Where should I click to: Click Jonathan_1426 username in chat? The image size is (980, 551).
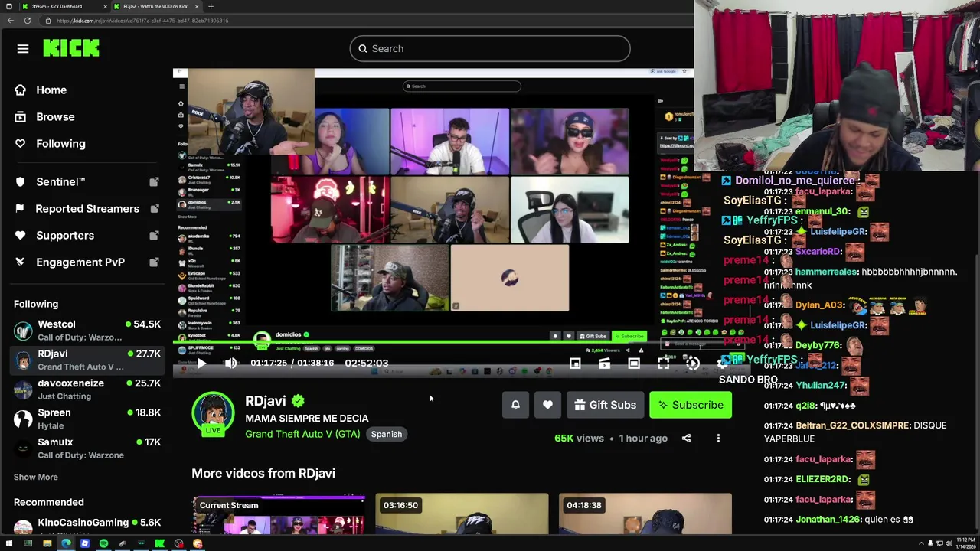coord(827,520)
